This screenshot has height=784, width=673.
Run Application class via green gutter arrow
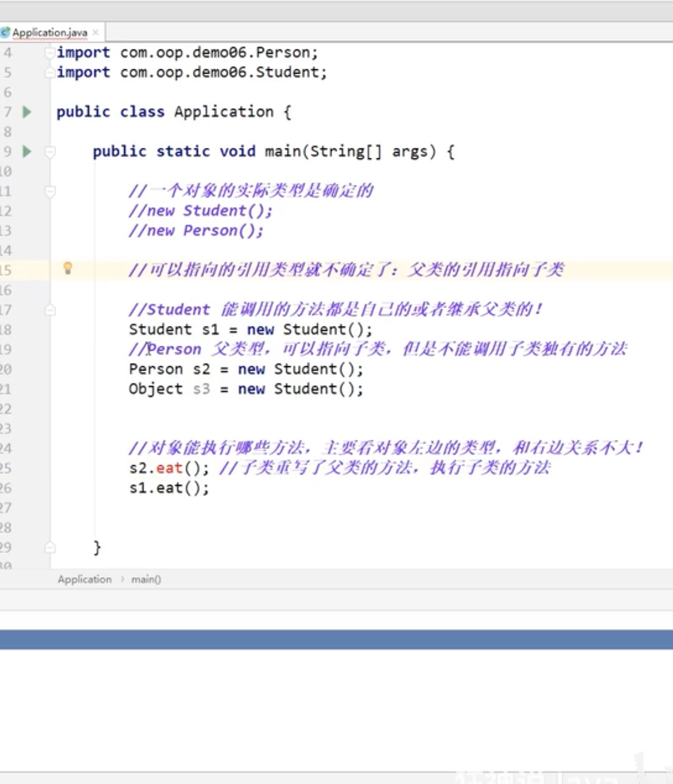click(26, 112)
